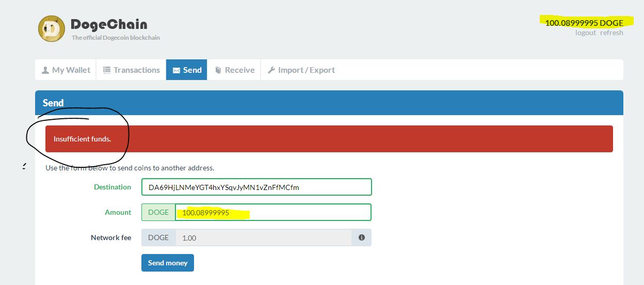Click the blue Send panel header
The image size is (644, 285).
coord(329,103)
